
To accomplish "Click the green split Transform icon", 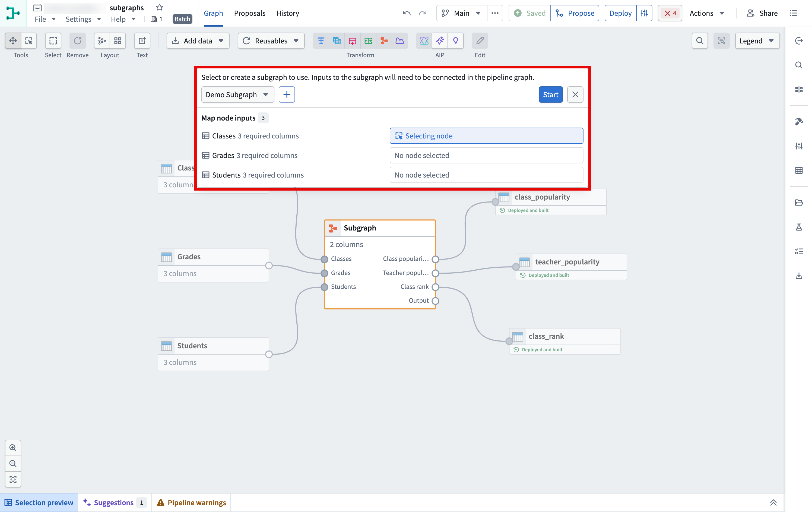I will 368,41.
